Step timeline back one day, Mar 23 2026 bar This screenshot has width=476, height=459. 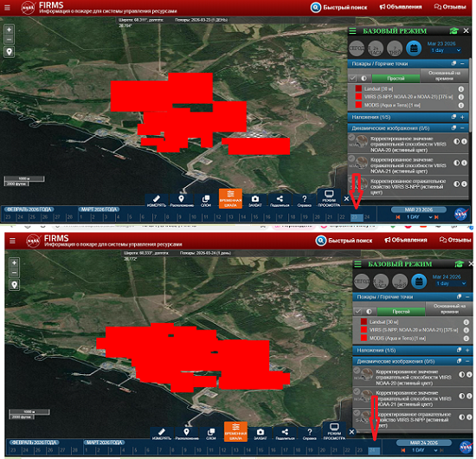tap(398, 217)
